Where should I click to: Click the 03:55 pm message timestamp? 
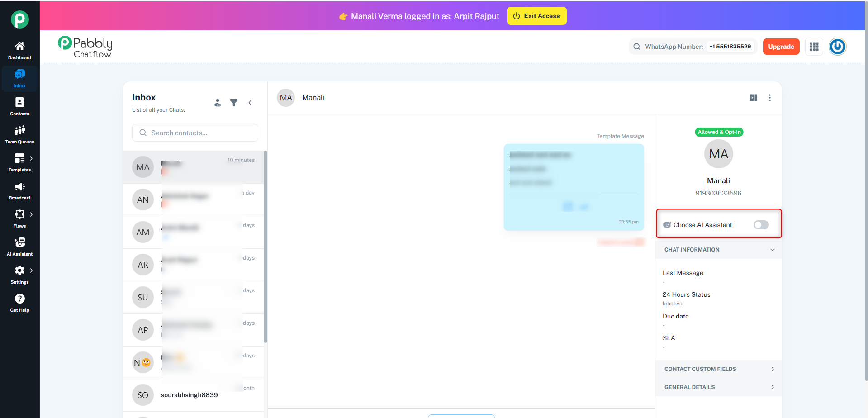628,222
